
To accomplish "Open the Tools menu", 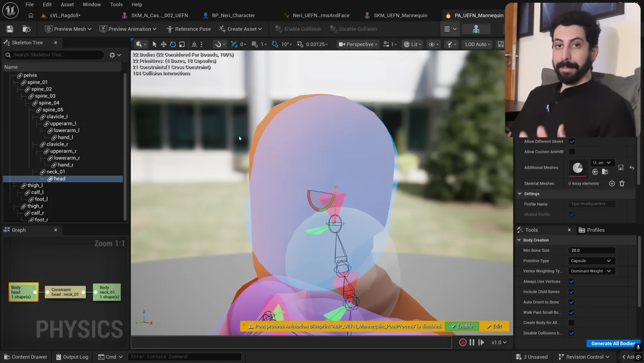I will pos(116,4).
